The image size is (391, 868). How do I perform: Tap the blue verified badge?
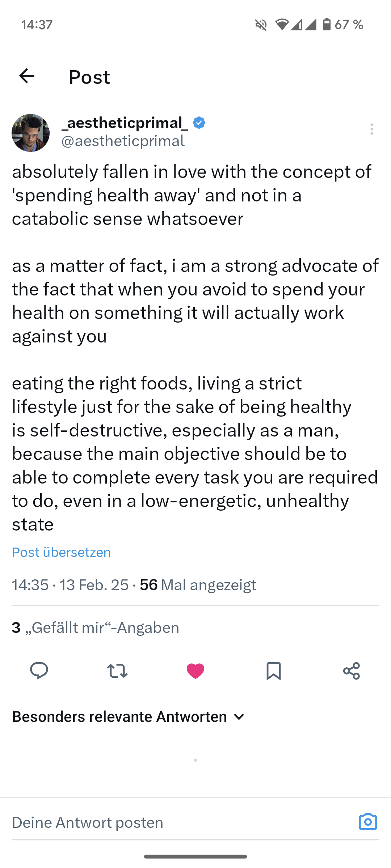click(199, 123)
